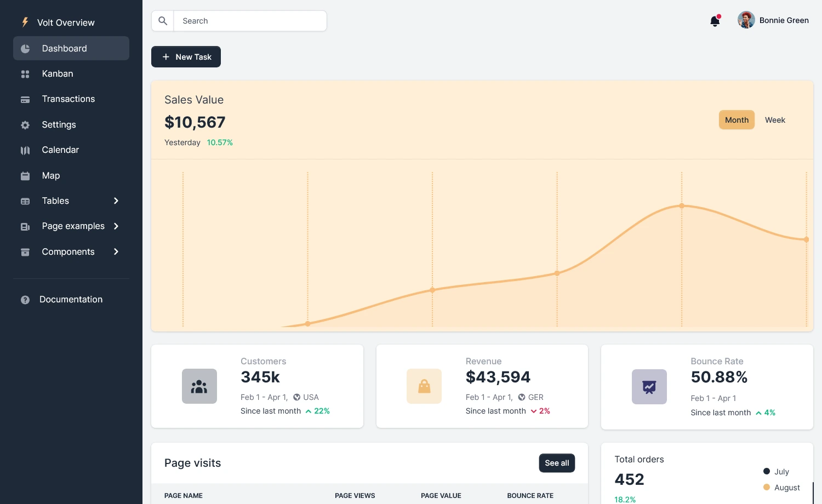Select the Month view toggle
Viewport: 822px width, 504px height.
(x=737, y=119)
